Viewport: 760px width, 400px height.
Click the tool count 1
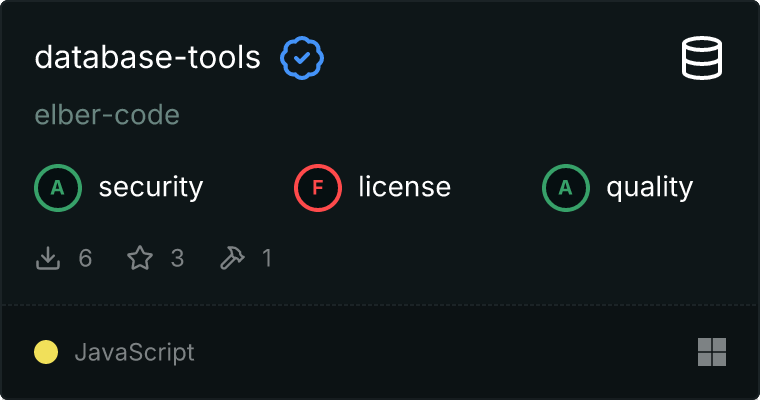(267, 259)
